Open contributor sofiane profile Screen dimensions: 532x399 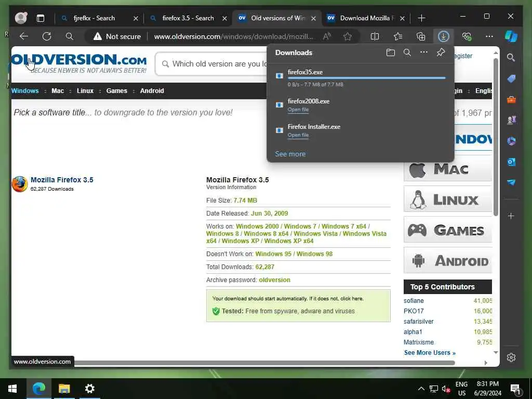(x=414, y=301)
